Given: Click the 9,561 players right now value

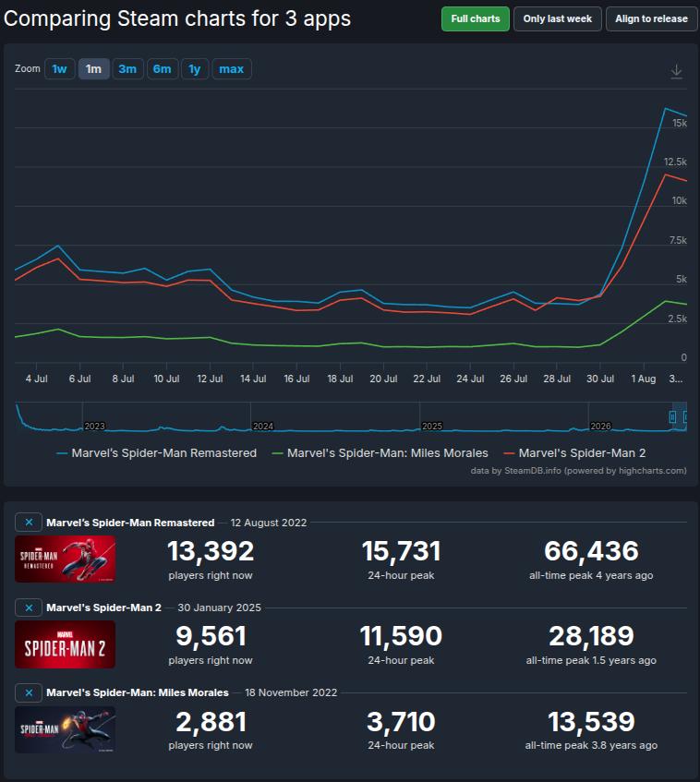Looking at the screenshot, I should (211, 636).
